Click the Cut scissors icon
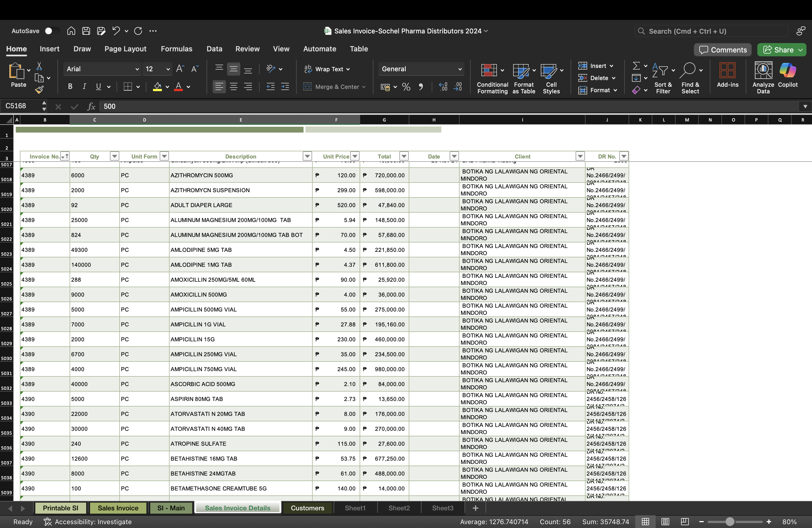Screen dimensions: 812x528 39,66
